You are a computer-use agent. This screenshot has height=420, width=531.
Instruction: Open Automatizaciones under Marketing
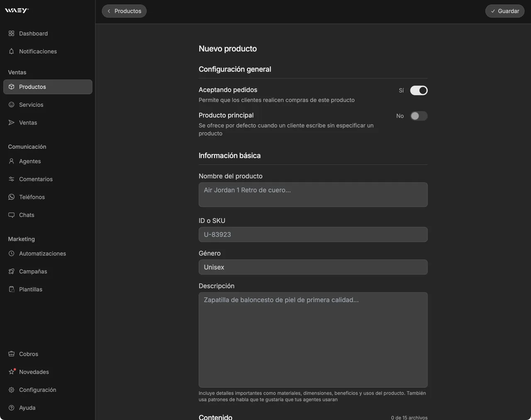pos(42,253)
